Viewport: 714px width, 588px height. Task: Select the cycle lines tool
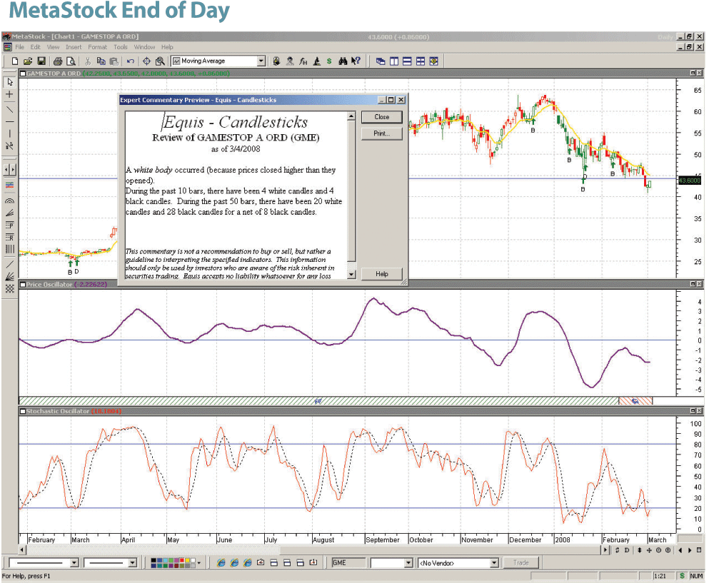[9, 249]
